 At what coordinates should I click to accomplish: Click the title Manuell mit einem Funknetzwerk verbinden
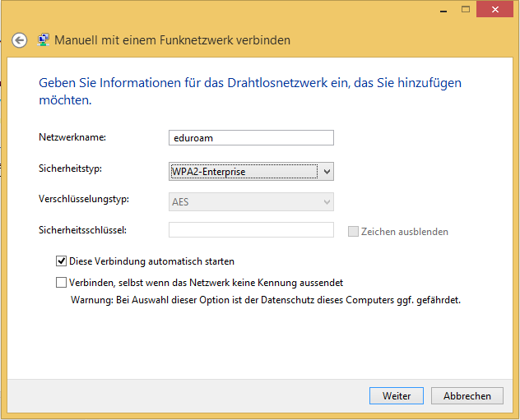coord(172,40)
